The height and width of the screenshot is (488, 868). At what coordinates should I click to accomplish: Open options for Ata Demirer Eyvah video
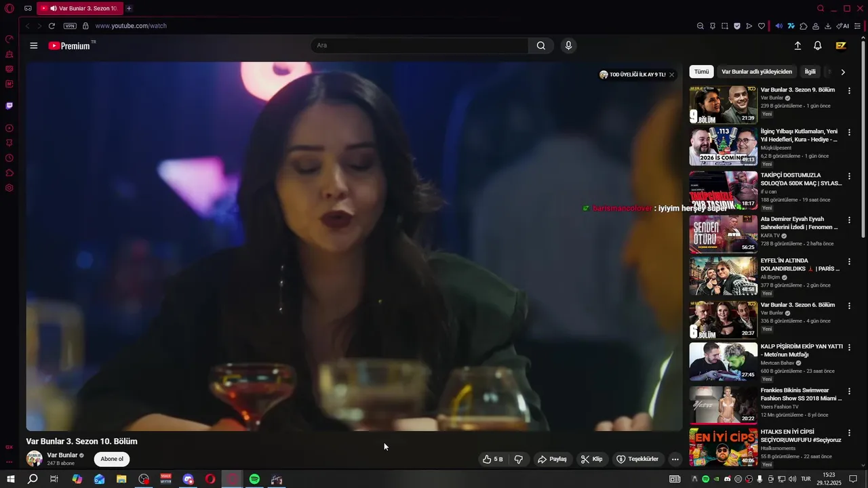849,220
